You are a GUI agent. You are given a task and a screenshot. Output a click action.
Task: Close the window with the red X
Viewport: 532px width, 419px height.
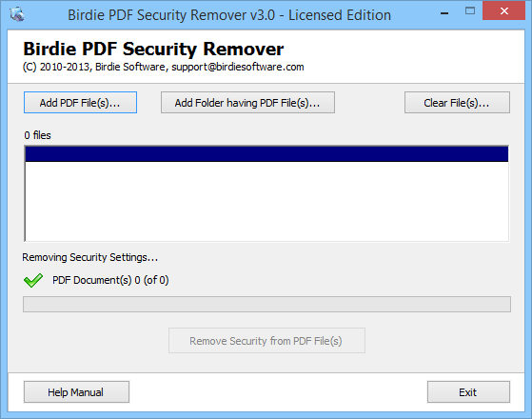point(503,10)
